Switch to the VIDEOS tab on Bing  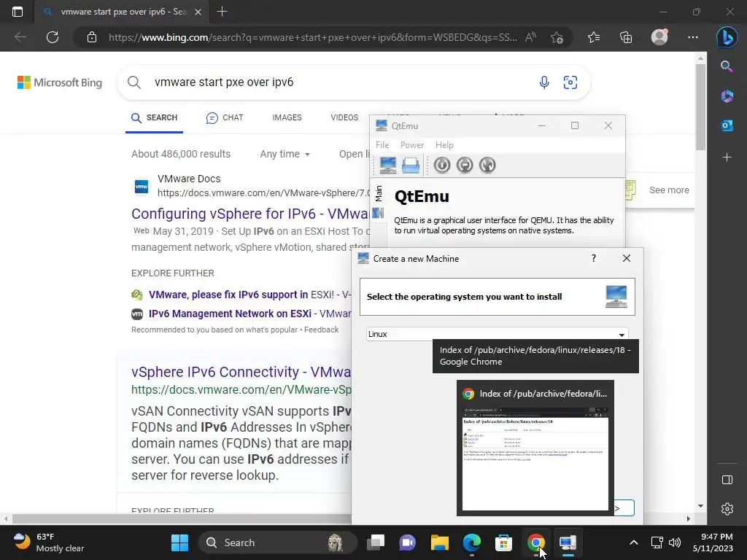click(x=344, y=117)
